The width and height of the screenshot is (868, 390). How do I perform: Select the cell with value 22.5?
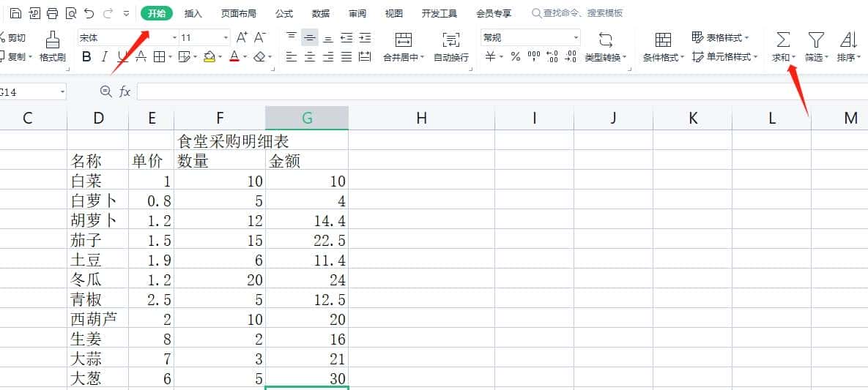coord(307,239)
